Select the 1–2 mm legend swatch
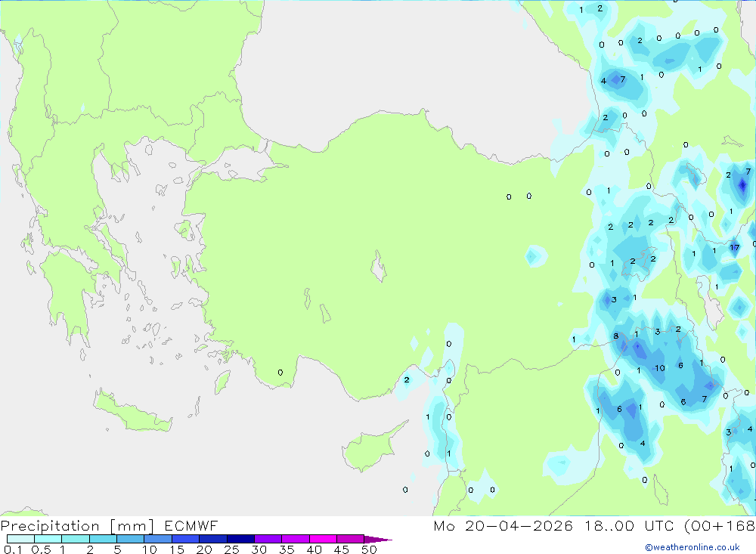The width and height of the screenshot is (756, 554). coord(75,539)
